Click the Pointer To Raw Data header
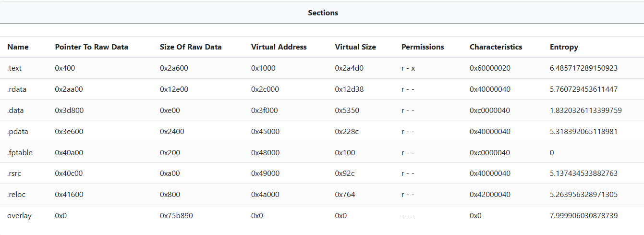The height and width of the screenshot is (235, 644). coord(91,47)
